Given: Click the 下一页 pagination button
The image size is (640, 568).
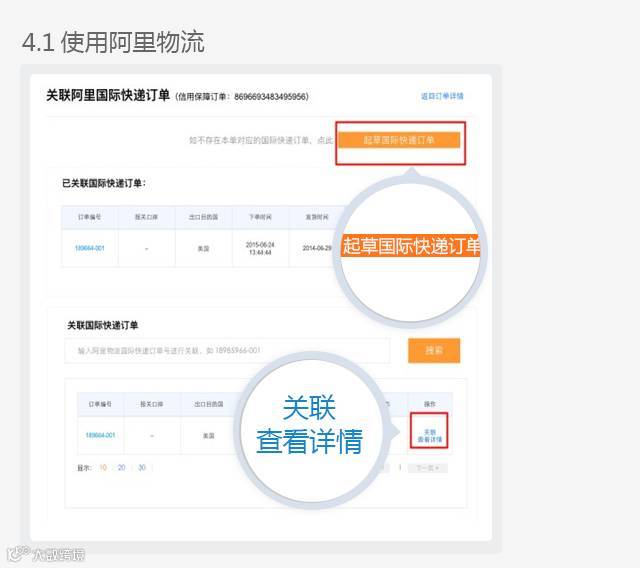Looking at the screenshot, I should [427, 468].
